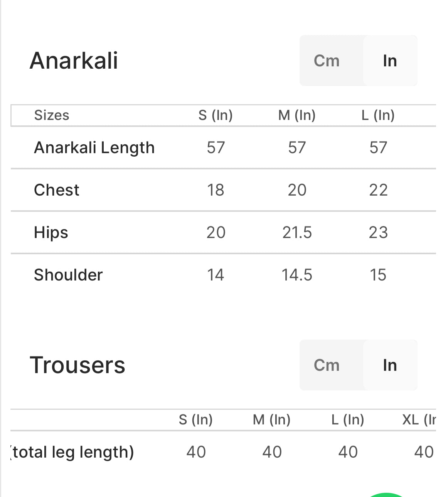
Task: Click the Sizes column header
Action: pos(52,115)
